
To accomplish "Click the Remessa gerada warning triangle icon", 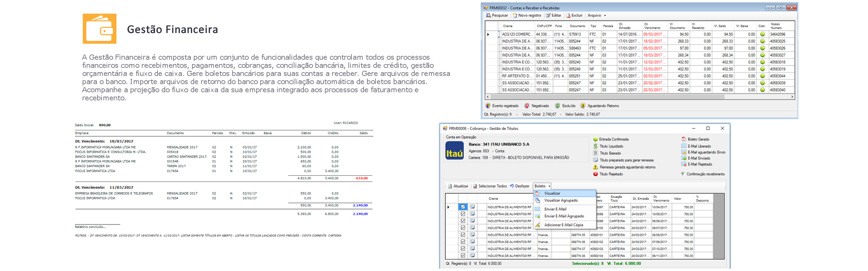I will coord(595,167).
